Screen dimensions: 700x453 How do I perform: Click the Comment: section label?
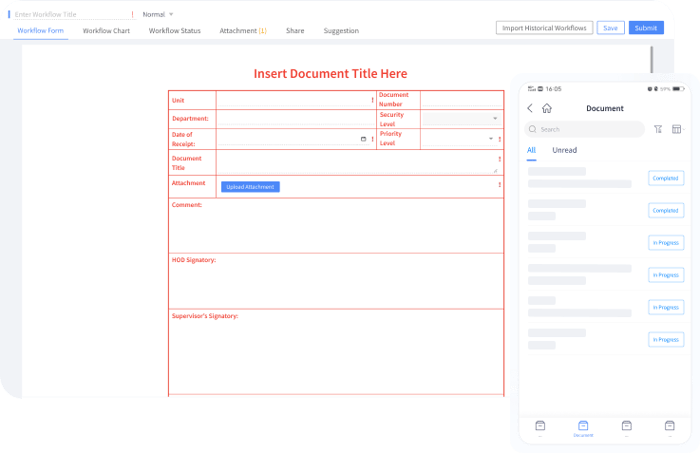pyautogui.click(x=187, y=204)
